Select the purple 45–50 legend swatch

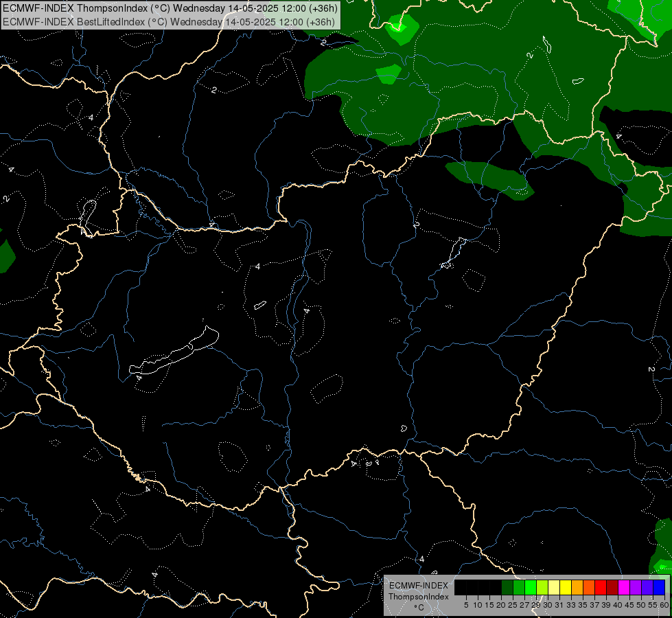pos(636,587)
